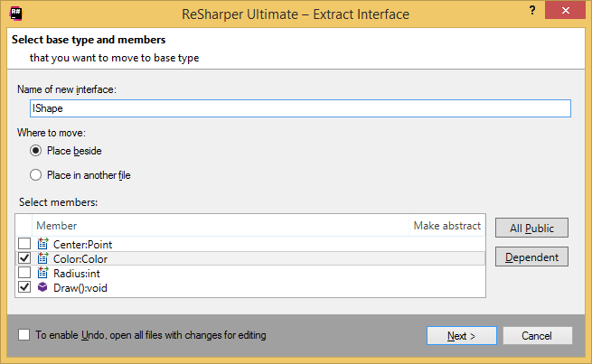Uncheck the Color:Color member checkbox
Viewport: 592px width, 364px height.
tap(24, 258)
